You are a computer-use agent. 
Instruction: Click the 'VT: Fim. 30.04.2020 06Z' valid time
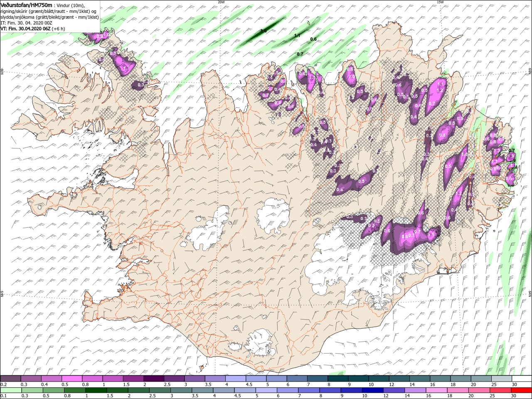pyautogui.click(x=25, y=29)
